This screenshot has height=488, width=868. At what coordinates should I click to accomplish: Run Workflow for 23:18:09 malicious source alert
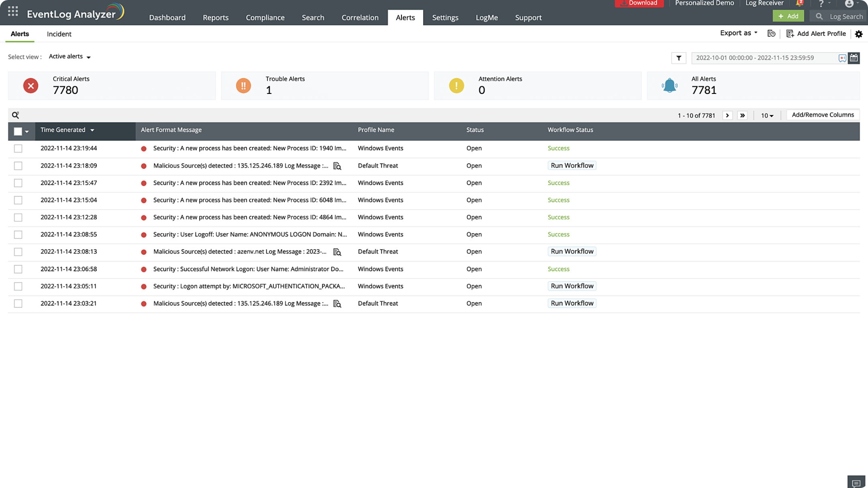572,166
